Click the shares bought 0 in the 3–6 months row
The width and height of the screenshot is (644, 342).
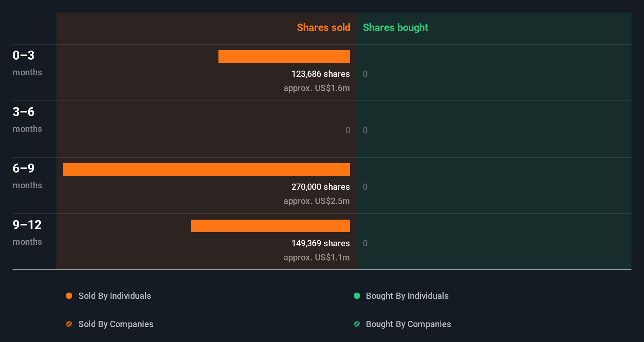click(365, 130)
